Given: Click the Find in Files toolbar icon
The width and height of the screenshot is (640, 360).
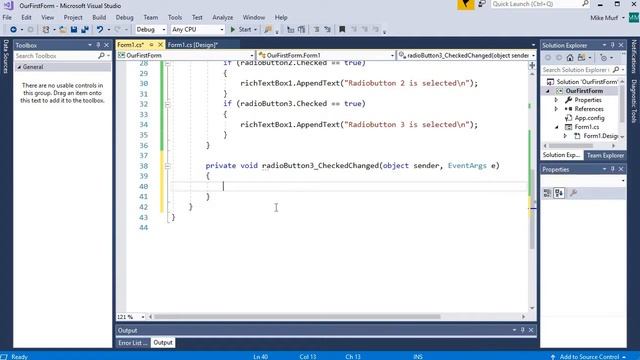Looking at the screenshot, I should tap(268, 29).
